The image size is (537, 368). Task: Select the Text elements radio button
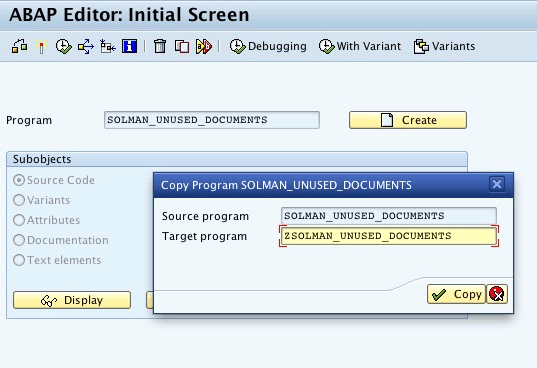click(19, 260)
